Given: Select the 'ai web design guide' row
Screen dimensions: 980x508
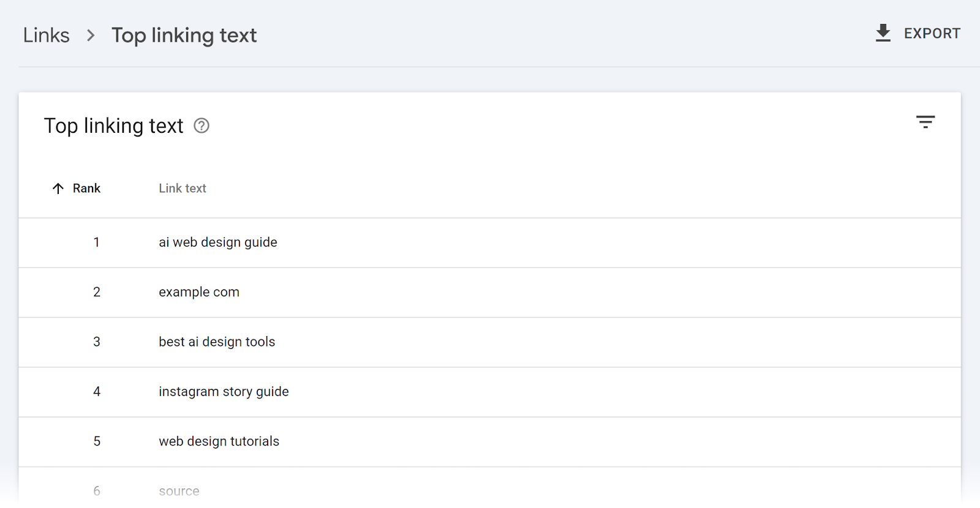Looking at the screenshot, I should [489, 243].
